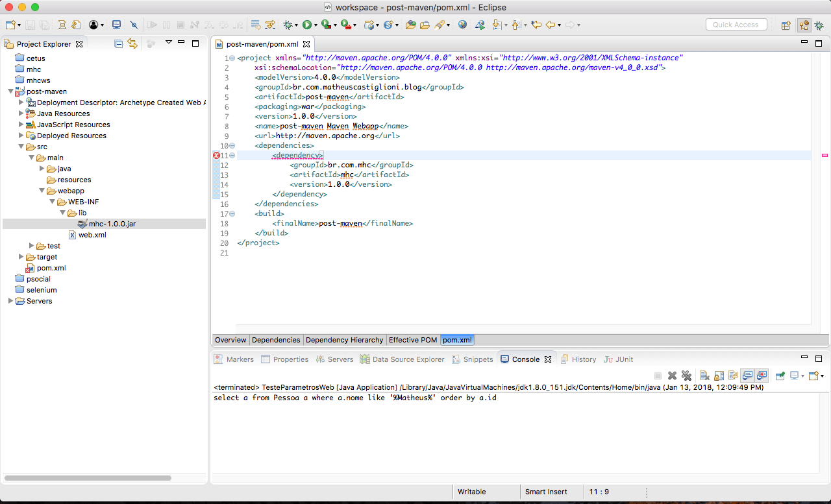The height and width of the screenshot is (504, 831).
Task: Expand the test folder
Action: pos(32,246)
